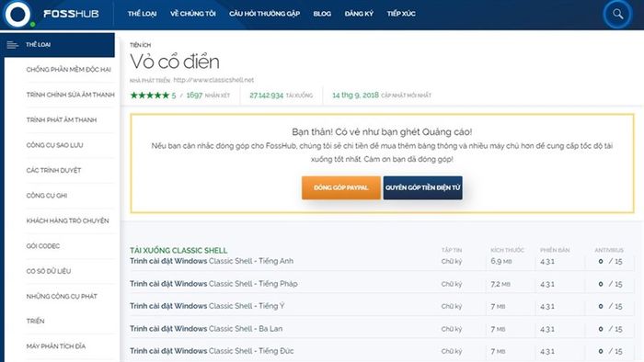Open developer link classicshell.net
The height and width of the screenshot is (362, 644).
pyautogui.click(x=213, y=80)
